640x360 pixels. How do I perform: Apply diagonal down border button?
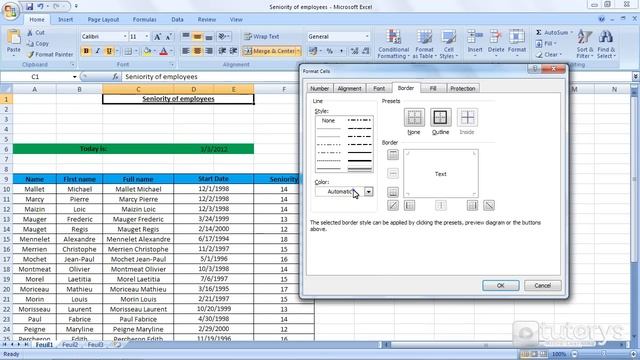click(x=489, y=205)
